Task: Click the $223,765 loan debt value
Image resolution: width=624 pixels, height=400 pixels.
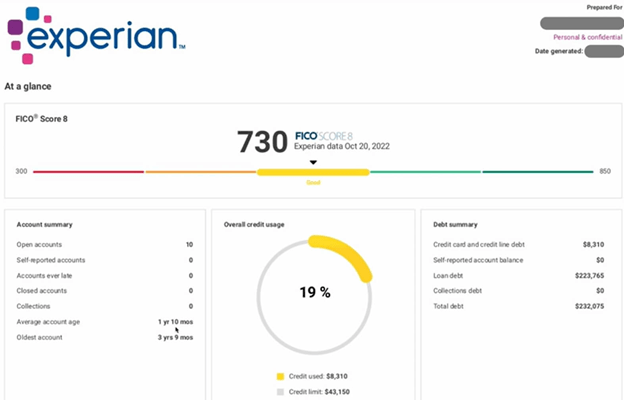Action: 589,275
